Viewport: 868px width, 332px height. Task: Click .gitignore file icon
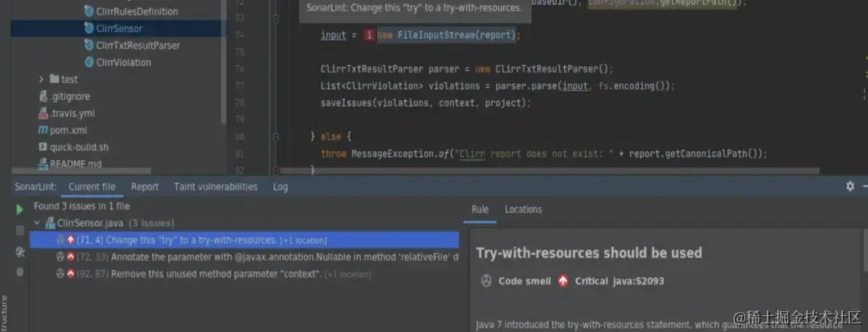point(43,96)
